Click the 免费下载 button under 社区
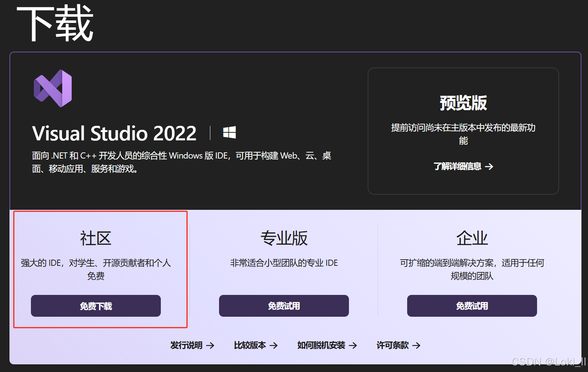588x372 pixels. 96,306
